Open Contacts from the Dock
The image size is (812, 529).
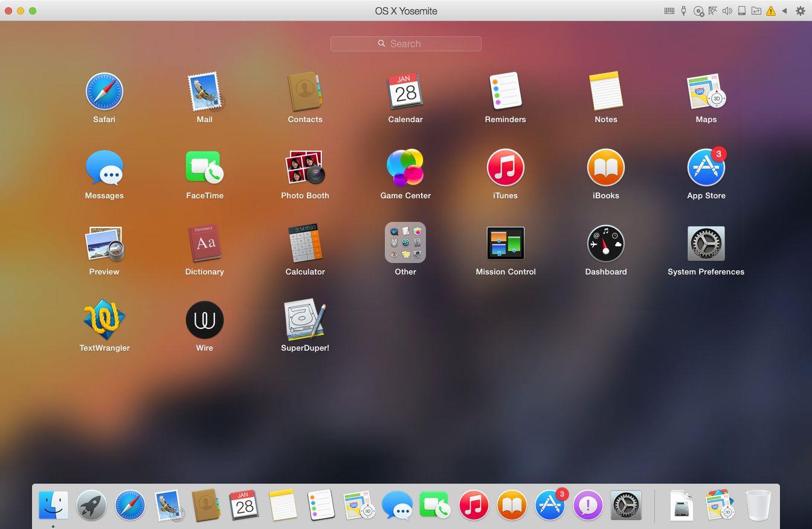pos(206,505)
